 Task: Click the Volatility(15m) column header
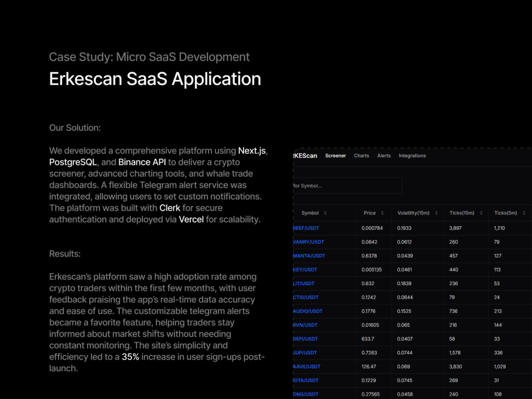(413, 213)
